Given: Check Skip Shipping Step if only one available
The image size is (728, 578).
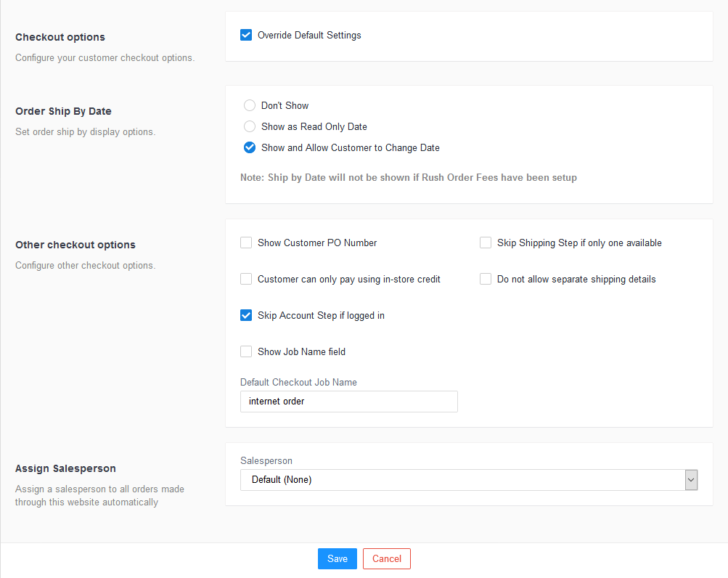Looking at the screenshot, I should 486,243.
